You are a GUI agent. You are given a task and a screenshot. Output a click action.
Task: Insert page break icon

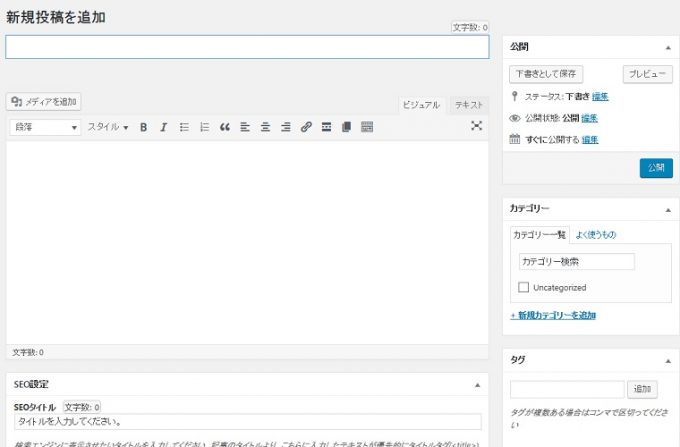coord(347,127)
